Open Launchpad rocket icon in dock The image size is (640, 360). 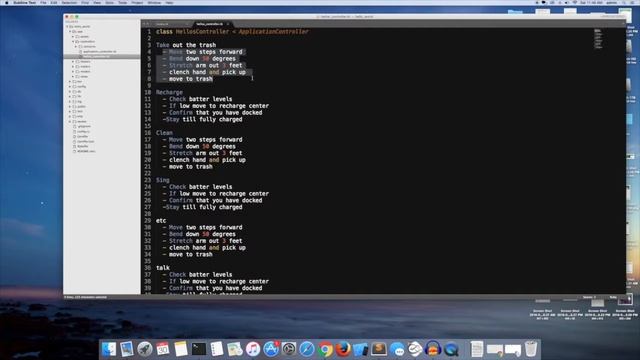coord(145,349)
